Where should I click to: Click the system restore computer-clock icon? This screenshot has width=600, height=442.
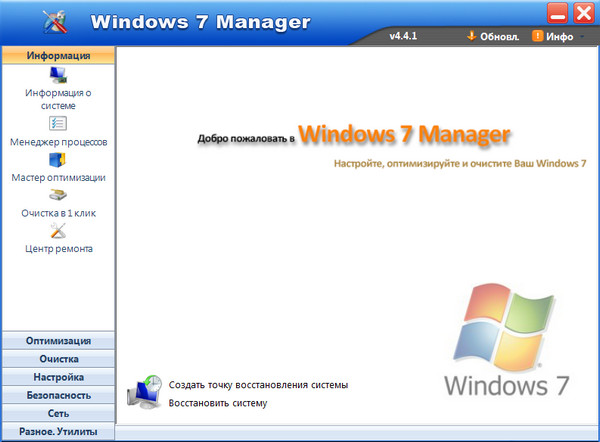click(145, 391)
